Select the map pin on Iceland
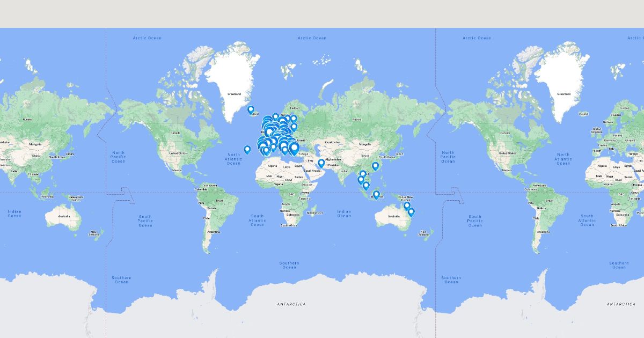 (251, 109)
